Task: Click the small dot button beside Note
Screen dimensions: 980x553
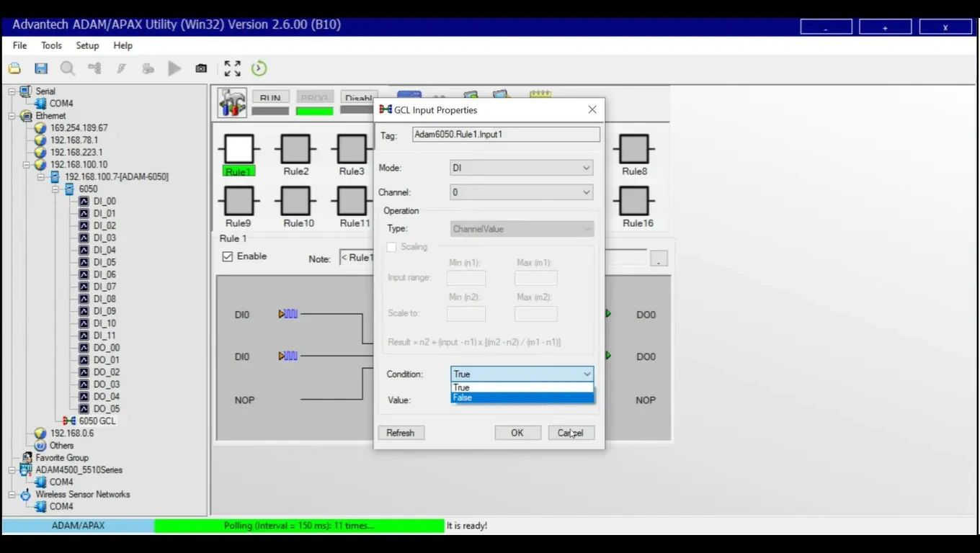Action: [659, 258]
